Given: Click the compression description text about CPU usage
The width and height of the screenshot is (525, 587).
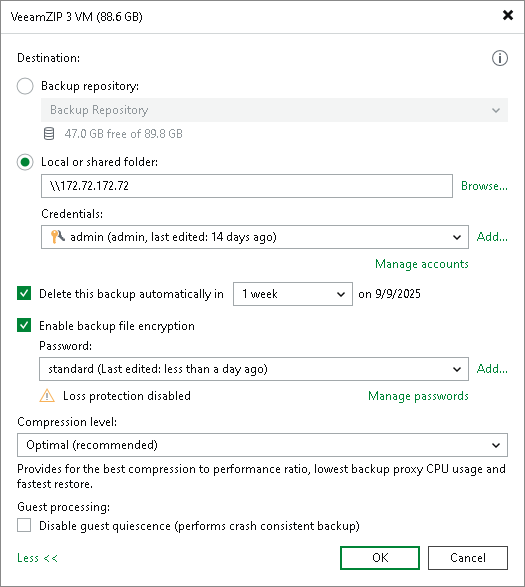Looking at the screenshot, I should 261,476.
